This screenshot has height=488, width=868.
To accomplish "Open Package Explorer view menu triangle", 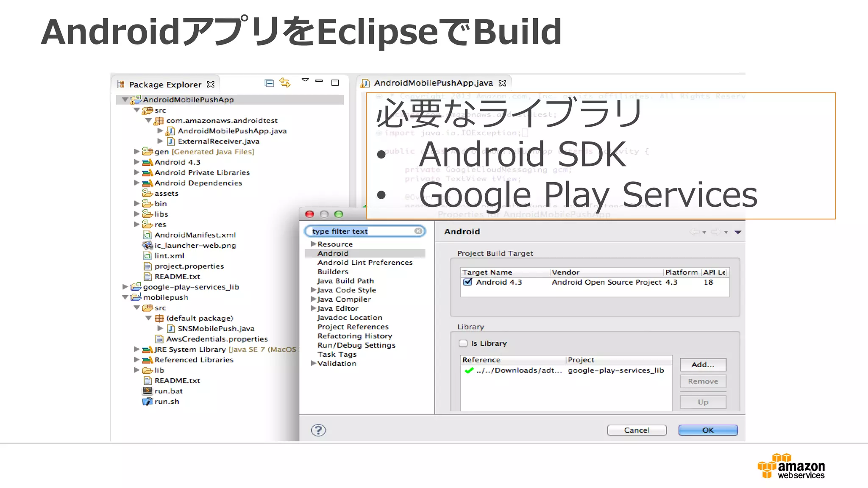I will tap(305, 80).
